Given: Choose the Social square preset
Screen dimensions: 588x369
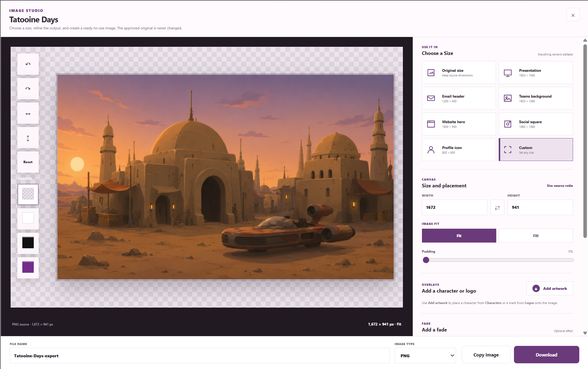Looking at the screenshot, I should [x=536, y=124].
